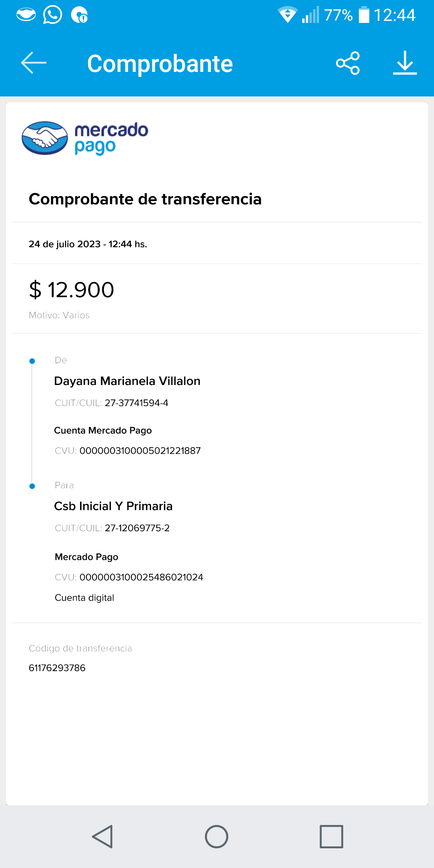Tap the Mercado Pago handshake logo
Image resolution: width=434 pixels, height=868 pixels.
(x=45, y=138)
